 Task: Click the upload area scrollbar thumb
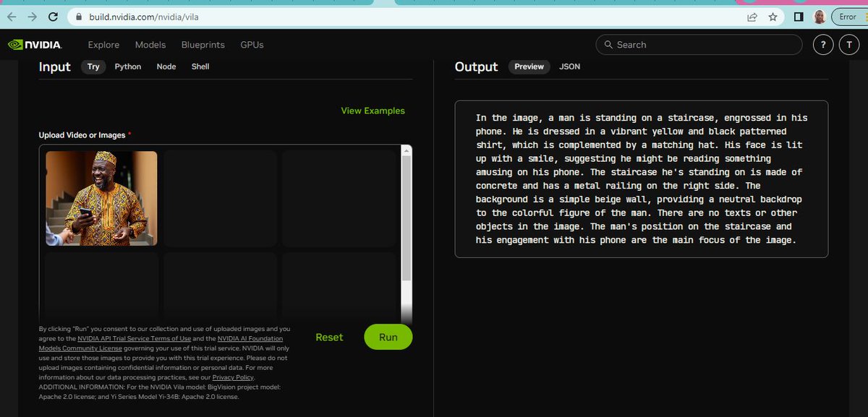pos(406,217)
